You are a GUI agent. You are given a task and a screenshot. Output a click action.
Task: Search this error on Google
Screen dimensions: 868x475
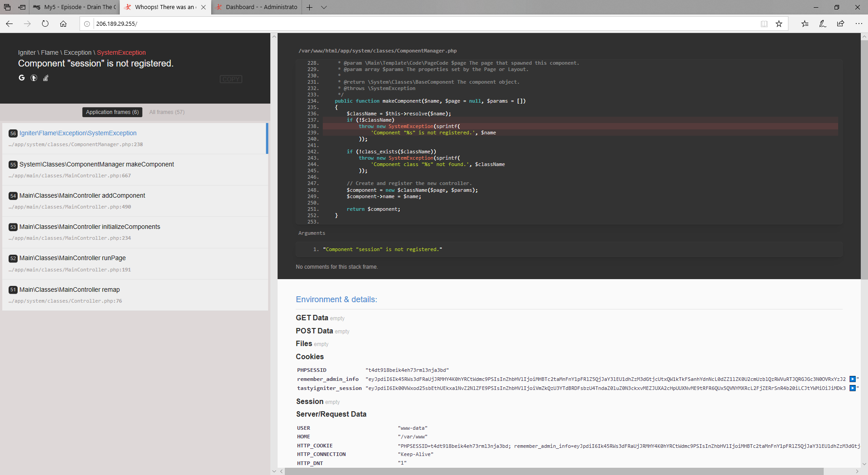[21, 78]
